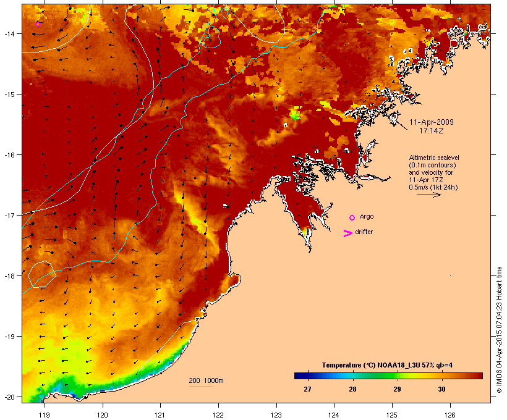Click the '28' color bar value
This screenshot has height=420, width=507.
coord(352,389)
